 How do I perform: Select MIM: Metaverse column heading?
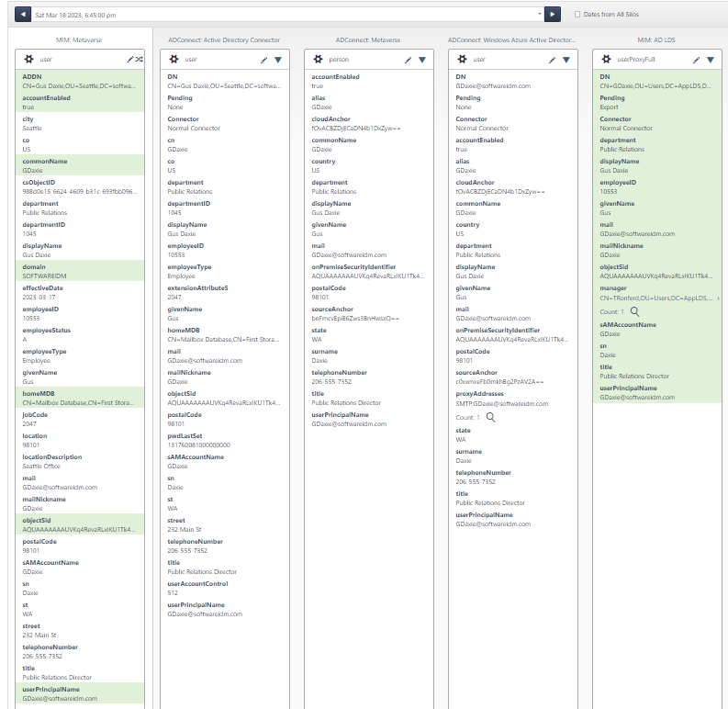coord(79,40)
